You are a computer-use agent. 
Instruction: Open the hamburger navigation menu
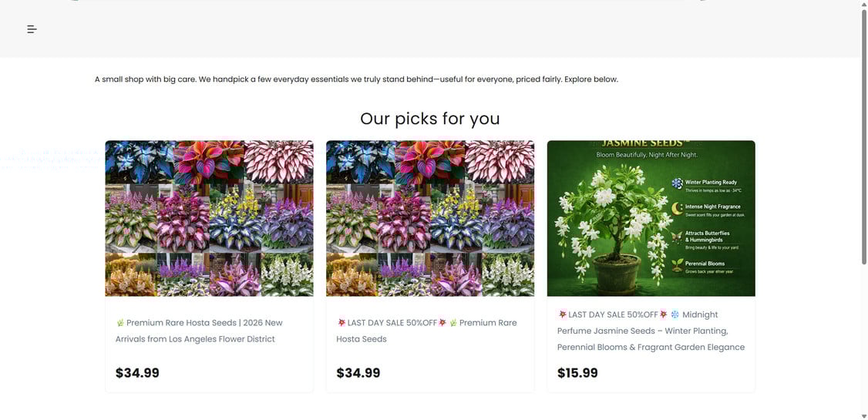[x=32, y=29]
